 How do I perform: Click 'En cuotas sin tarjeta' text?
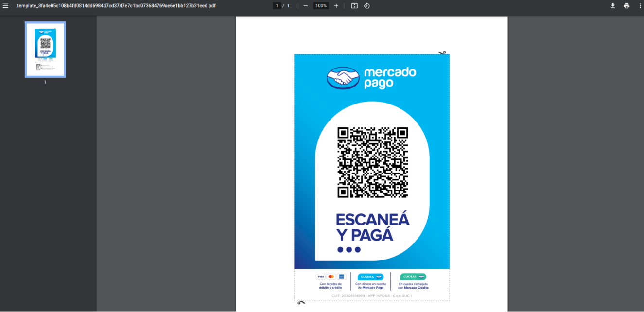point(413,284)
